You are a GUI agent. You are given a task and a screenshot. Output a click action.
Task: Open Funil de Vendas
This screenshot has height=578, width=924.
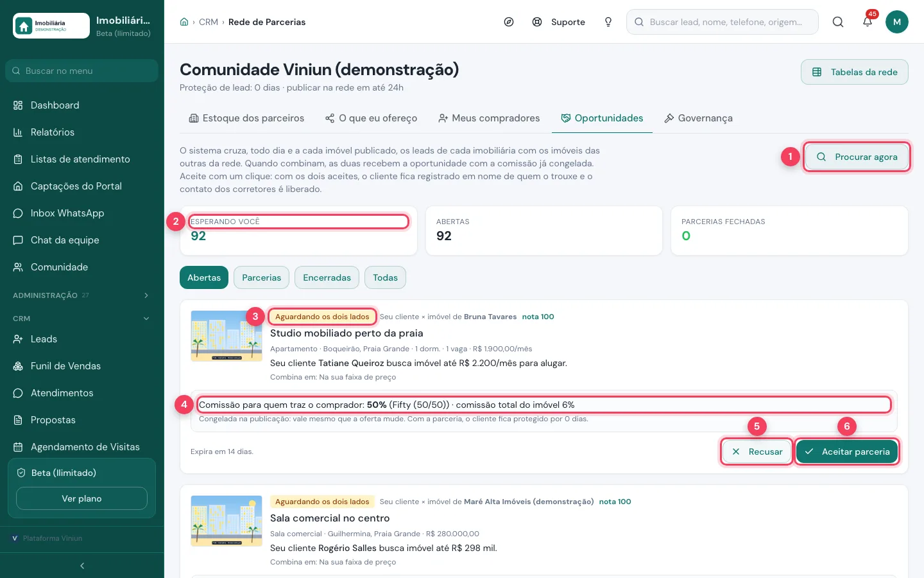pos(81,366)
